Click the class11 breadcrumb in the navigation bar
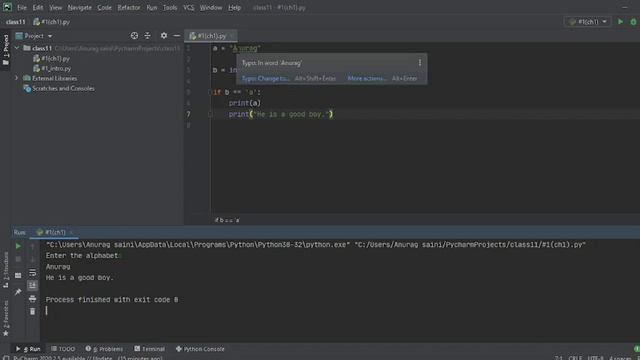640x360 pixels. tap(16, 22)
